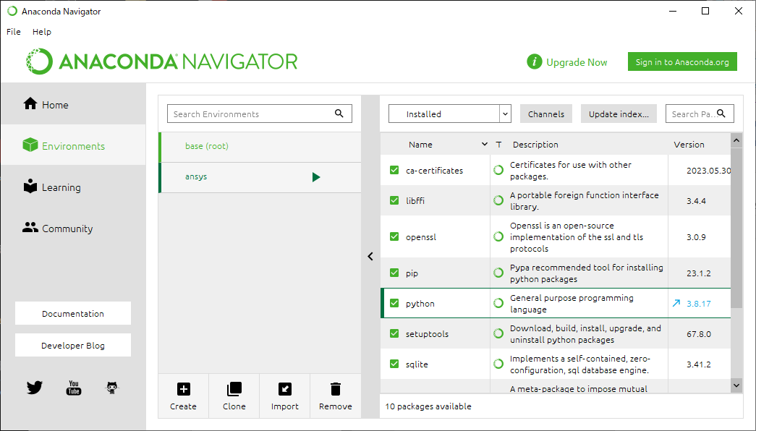
Task: Click the Remove environment trash icon
Action: point(335,389)
